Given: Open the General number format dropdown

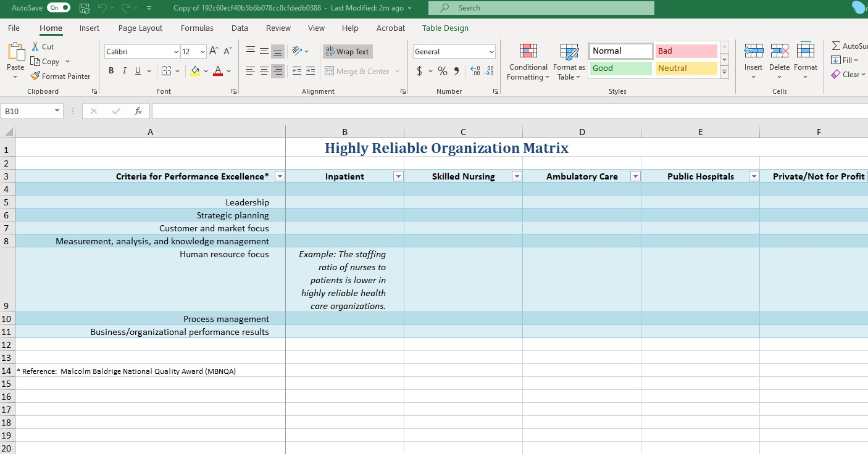Looking at the screenshot, I should click(x=491, y=52).
